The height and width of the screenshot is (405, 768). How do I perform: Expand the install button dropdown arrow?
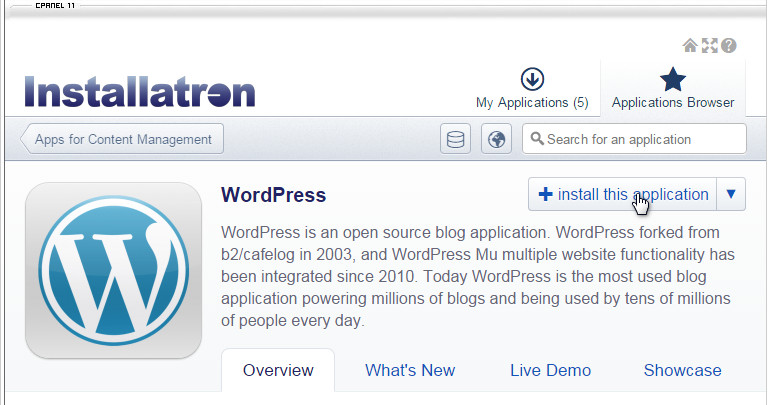click(x=731, y=194)
